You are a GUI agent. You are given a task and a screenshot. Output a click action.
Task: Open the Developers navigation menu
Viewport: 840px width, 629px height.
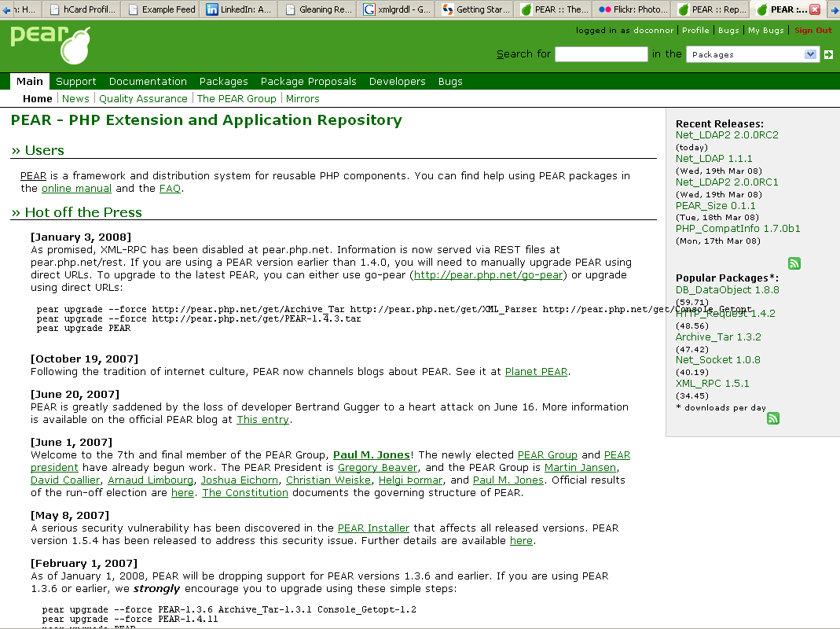coord(397,82)
